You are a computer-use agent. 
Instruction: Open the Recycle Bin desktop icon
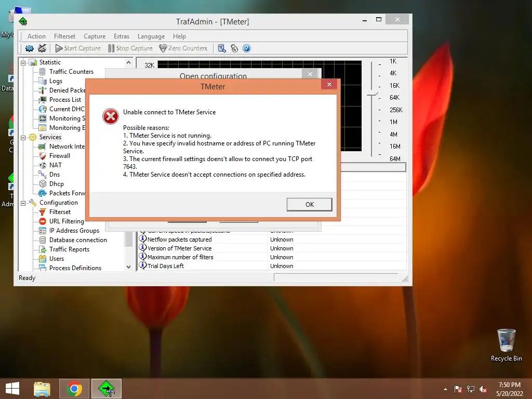tap(506, 345)
